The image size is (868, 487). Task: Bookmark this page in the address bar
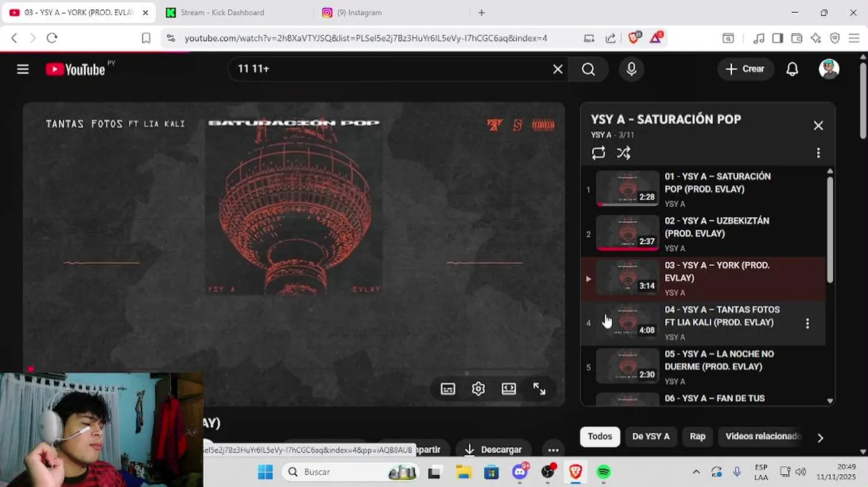[x=145, y=39]
